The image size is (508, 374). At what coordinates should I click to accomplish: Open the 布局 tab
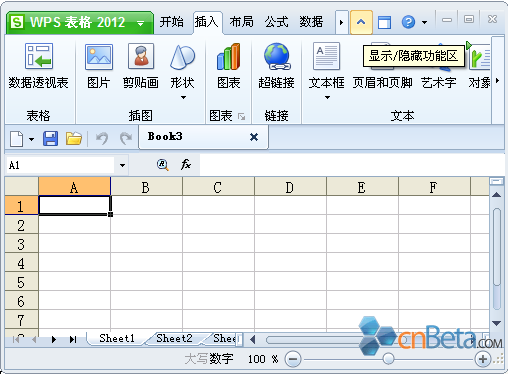coord(241,22)
